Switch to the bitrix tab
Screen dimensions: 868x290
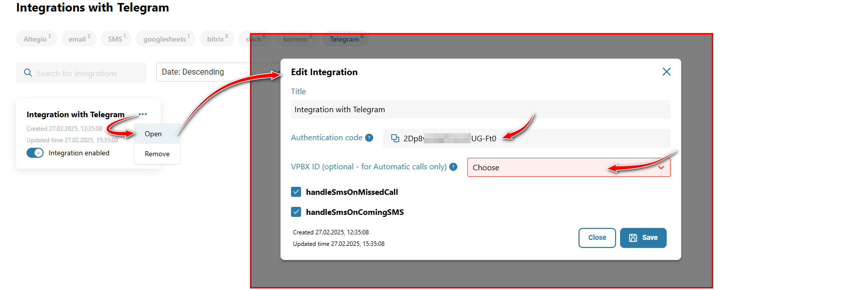tap(217, 39)
